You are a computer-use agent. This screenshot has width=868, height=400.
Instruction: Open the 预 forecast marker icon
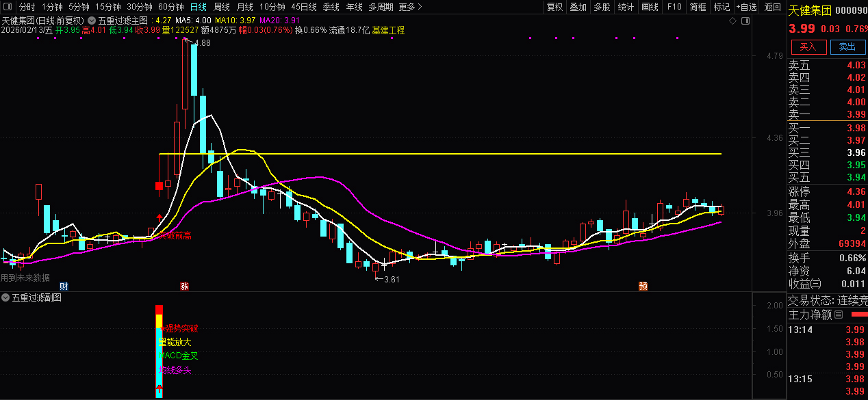pos(643,286)
